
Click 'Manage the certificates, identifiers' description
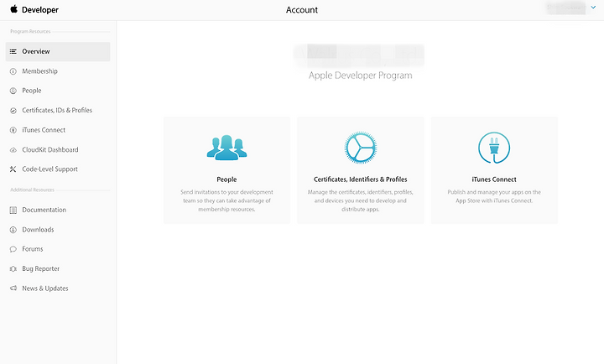[x=360, y=200]
